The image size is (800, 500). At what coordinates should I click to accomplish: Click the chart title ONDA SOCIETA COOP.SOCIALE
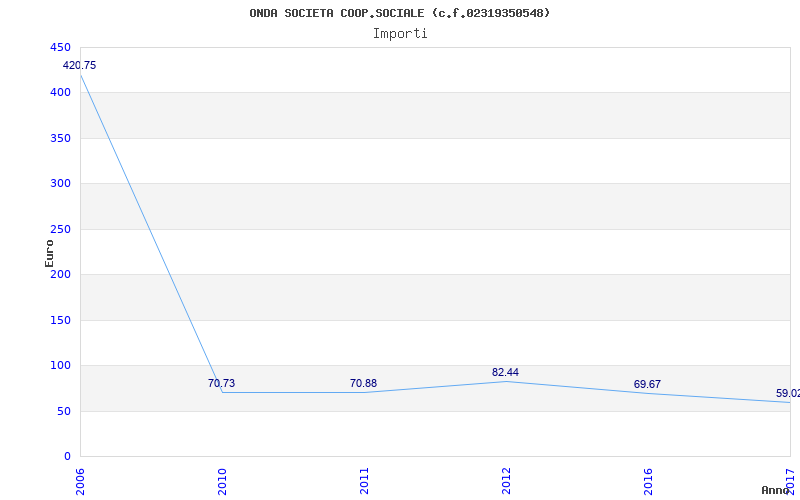[x=399, y=13]
